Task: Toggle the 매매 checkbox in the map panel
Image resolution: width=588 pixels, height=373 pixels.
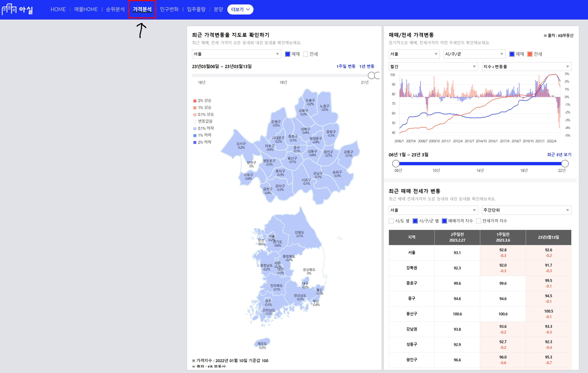Action: pos(288,54)
